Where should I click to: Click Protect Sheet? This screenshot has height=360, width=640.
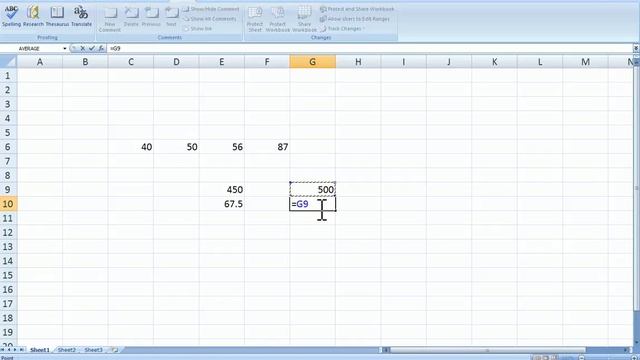pyautogui.click(x=255, y=19)
